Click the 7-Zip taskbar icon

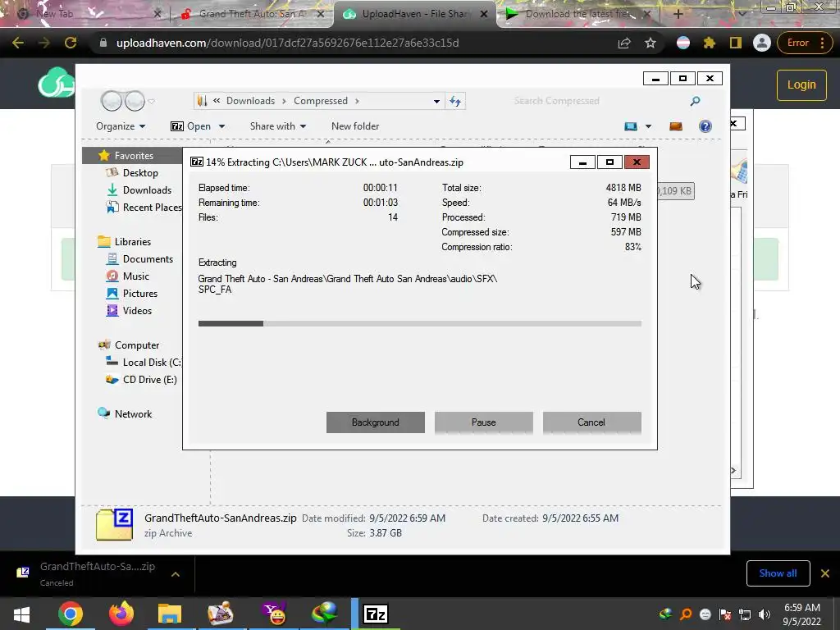tap(376, 614)
